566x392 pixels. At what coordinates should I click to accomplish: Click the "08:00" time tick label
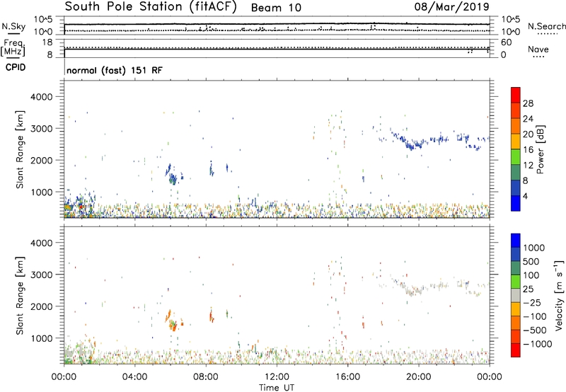(205, 377)
